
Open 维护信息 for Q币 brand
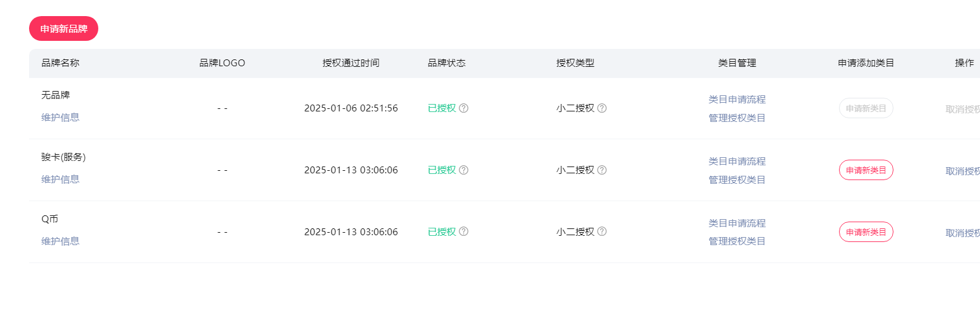coord(61,241)
